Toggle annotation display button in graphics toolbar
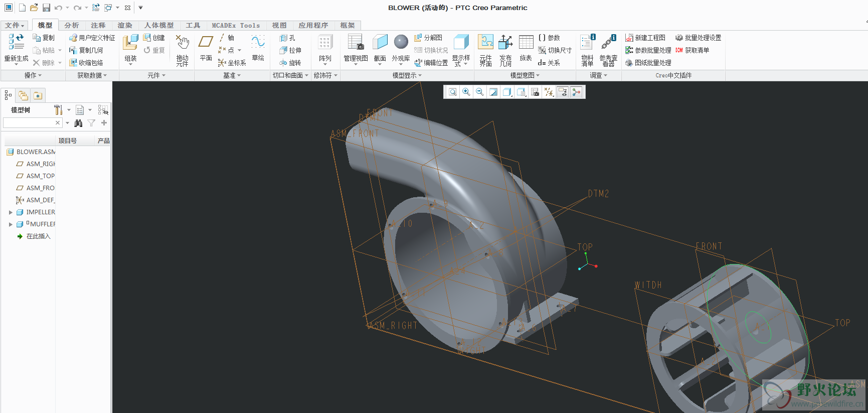This screenshot has width=868, height=413. [x=563, y=92]
